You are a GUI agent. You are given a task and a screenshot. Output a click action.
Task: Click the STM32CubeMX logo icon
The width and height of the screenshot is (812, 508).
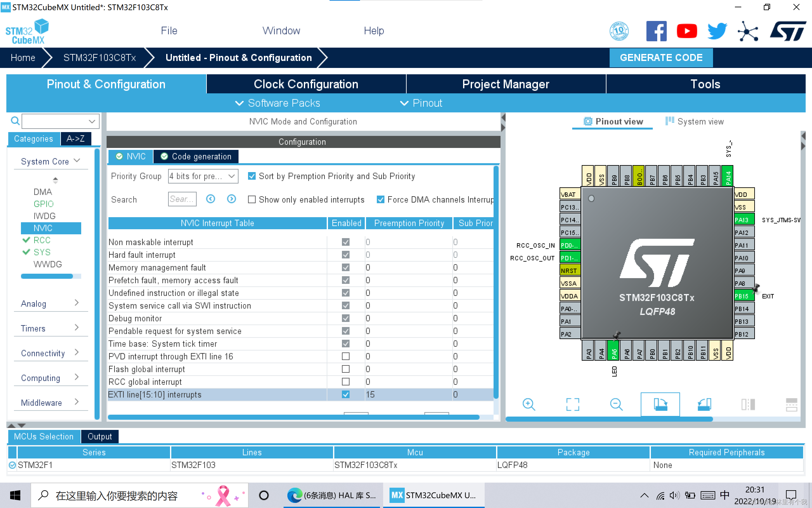[27, 31]
